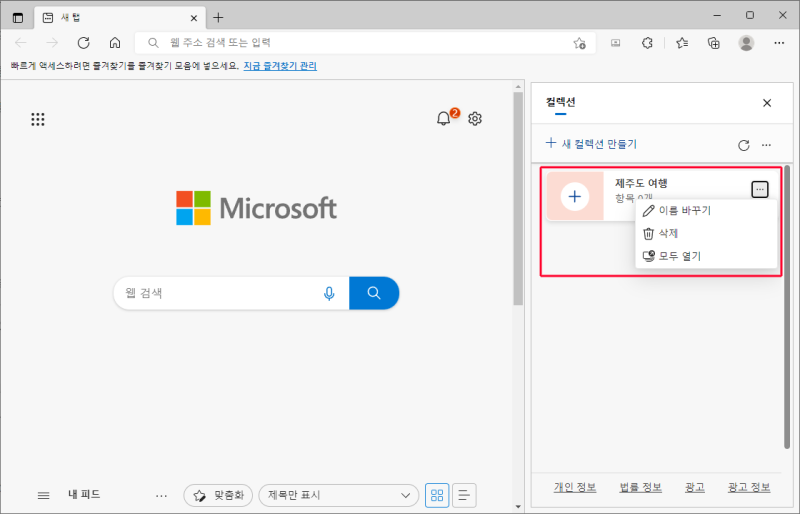Close the 새 탭 browser tab

click(194, 18)
